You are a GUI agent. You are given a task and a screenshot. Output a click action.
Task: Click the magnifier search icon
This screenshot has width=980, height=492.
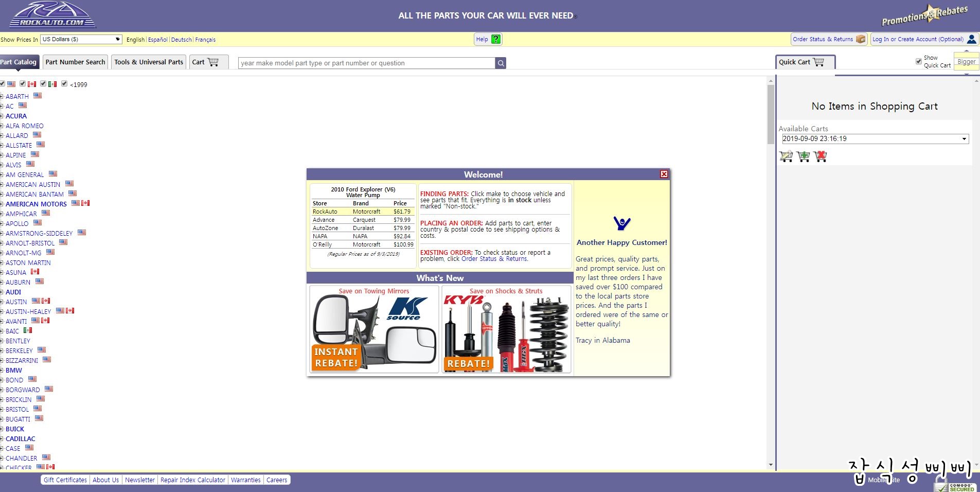501,63
